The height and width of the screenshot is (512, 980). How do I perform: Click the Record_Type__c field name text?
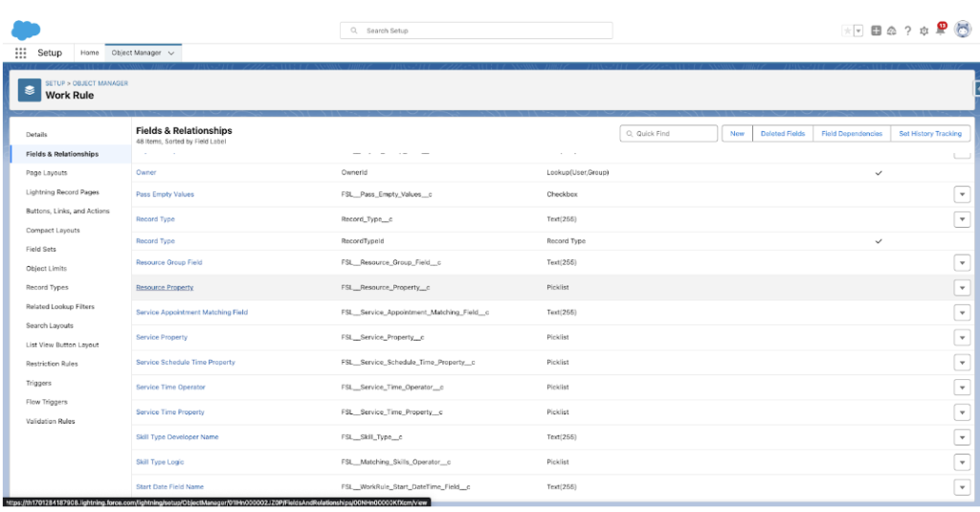click(367, 219)
